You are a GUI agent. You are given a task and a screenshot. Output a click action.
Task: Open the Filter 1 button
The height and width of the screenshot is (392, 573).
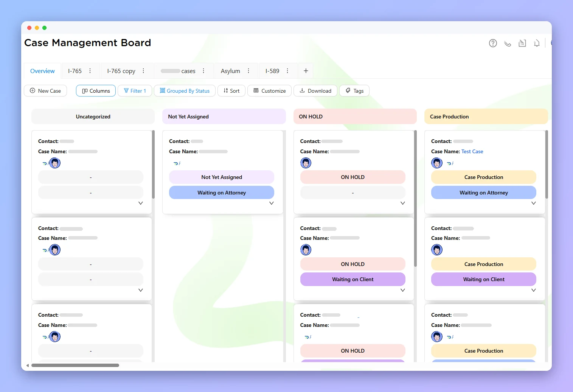[135, 91]
